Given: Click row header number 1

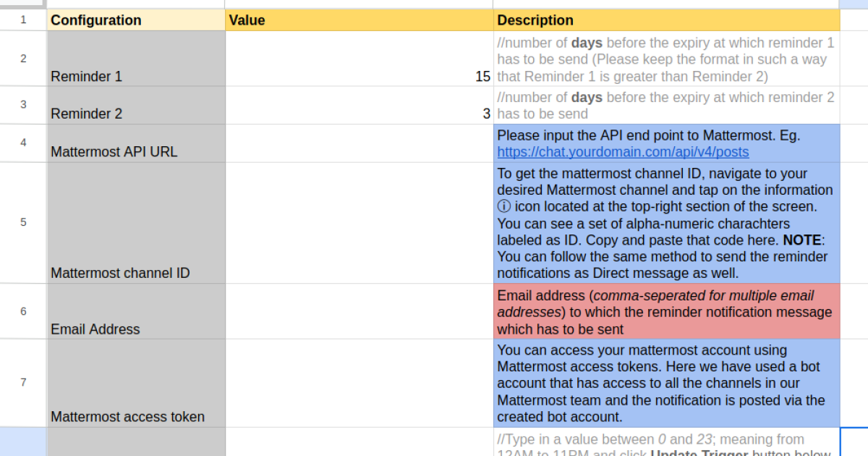Looking at the screenshot, I should [x=23, y=20].
